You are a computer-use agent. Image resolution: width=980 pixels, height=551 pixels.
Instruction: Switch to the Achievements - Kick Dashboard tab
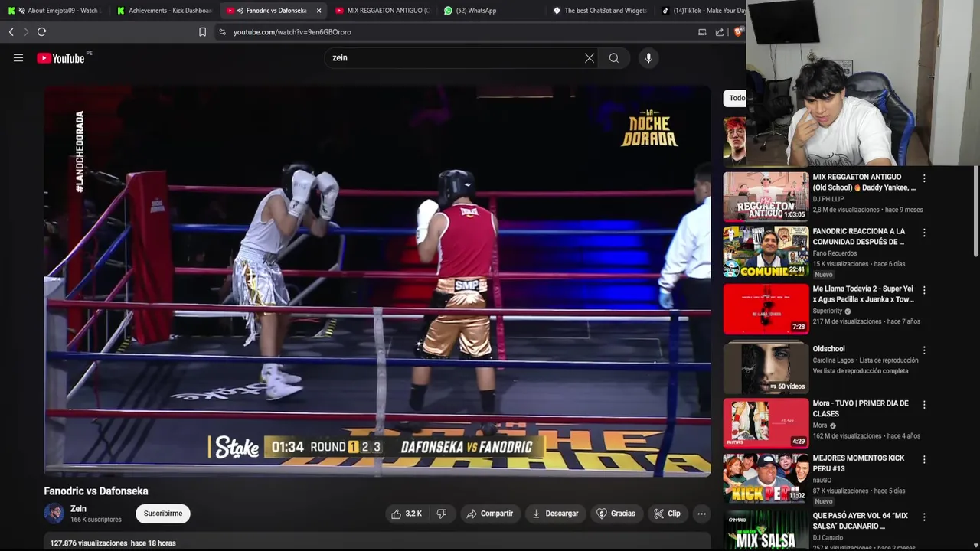point(164,11)
